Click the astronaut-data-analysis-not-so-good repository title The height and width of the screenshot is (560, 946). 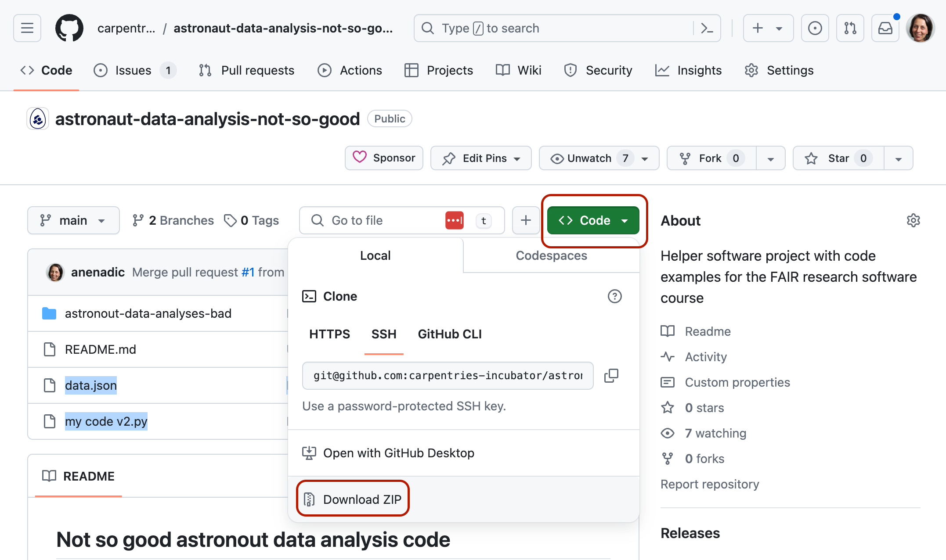pos(208,119)
